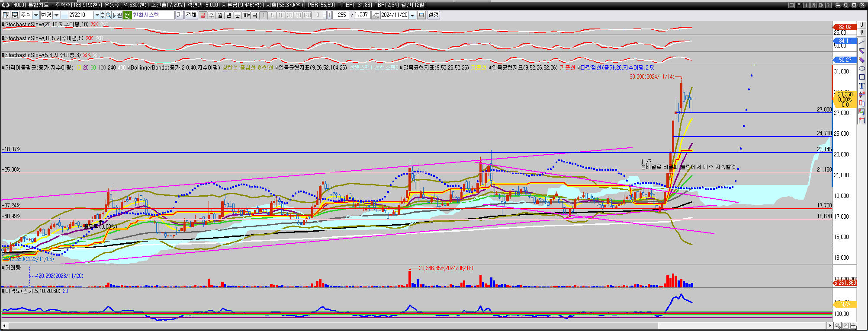Click the 120 interval button

(x=307, y=15)
